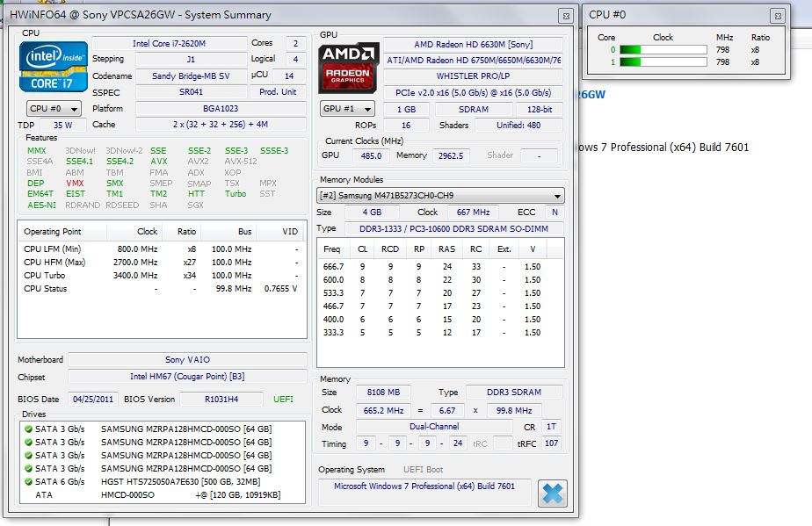Click the SR041 SSPEC value

(191, 92)
